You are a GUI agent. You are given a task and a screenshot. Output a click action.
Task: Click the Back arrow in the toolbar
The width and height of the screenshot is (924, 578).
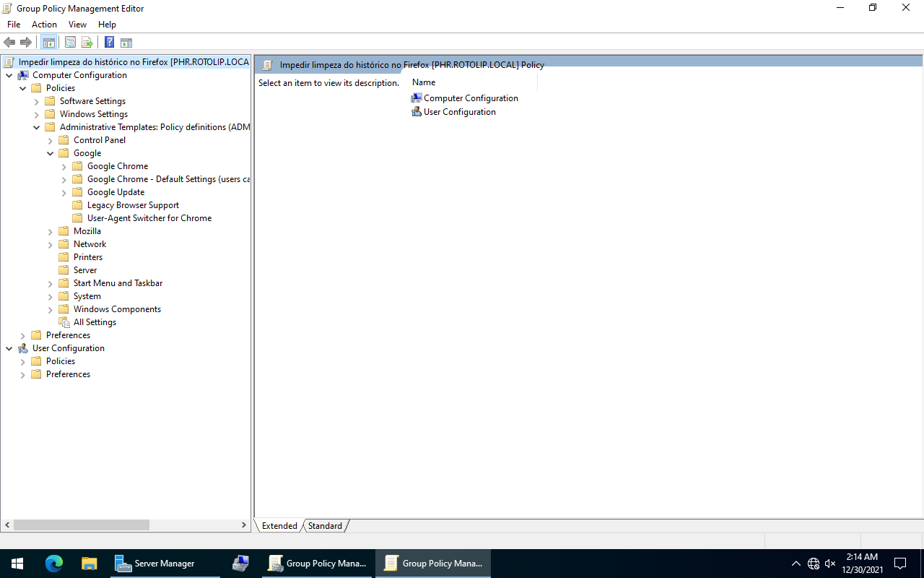click(x=9, y=42)
